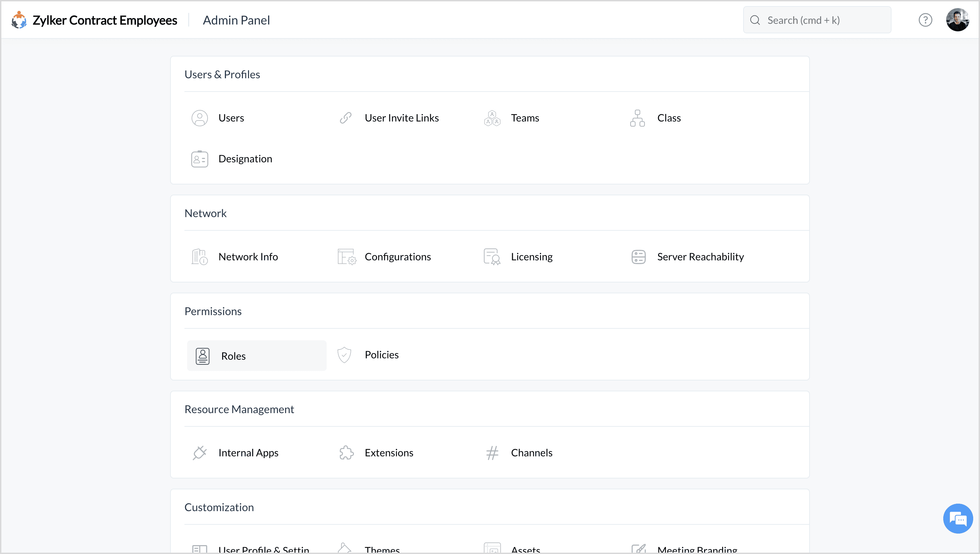The height and width of the screenshot is (554, 980).
Task: Open the Configurations link
Action: pos(397,257)
